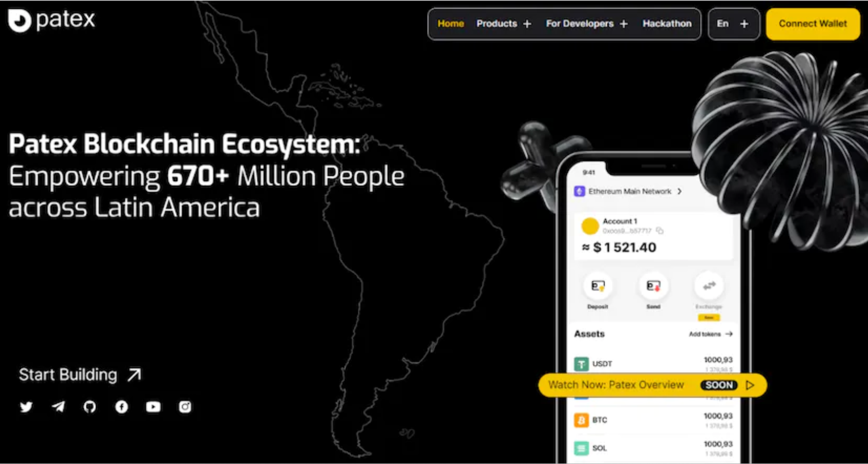This screenshot has width=868, height=464.
Task: Click the Connect Wallet button
Action: click(813, 24)
